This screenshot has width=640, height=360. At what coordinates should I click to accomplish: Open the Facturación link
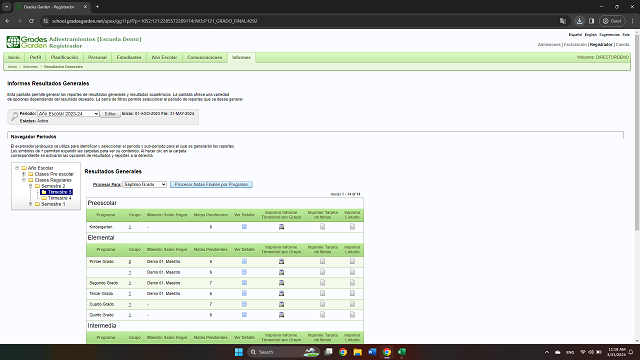575,44
